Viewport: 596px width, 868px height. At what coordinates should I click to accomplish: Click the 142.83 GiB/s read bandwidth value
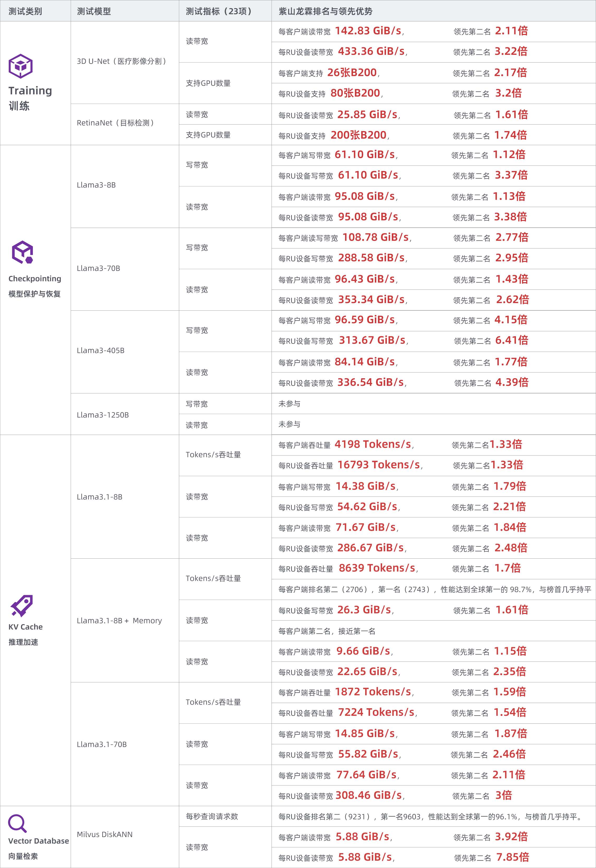pos(368,31)
